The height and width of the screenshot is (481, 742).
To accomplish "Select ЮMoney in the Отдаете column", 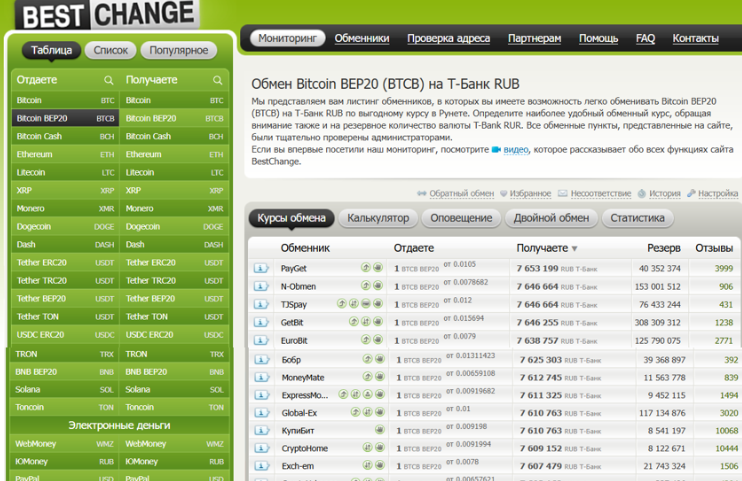I will click(x=64, y=461).
